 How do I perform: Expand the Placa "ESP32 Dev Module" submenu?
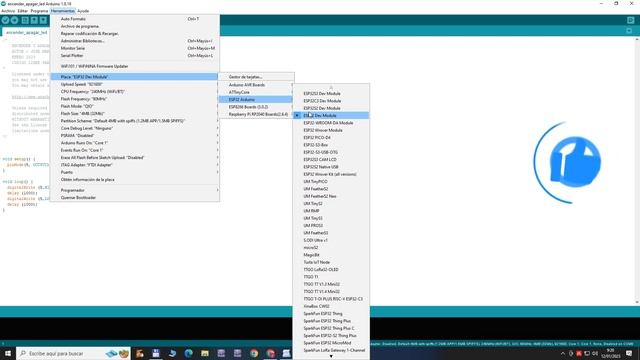135,77
